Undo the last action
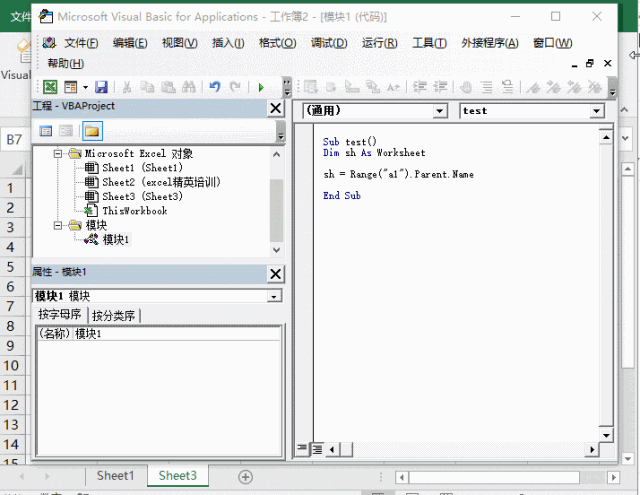Screen dimensions: 640x495 215,87
